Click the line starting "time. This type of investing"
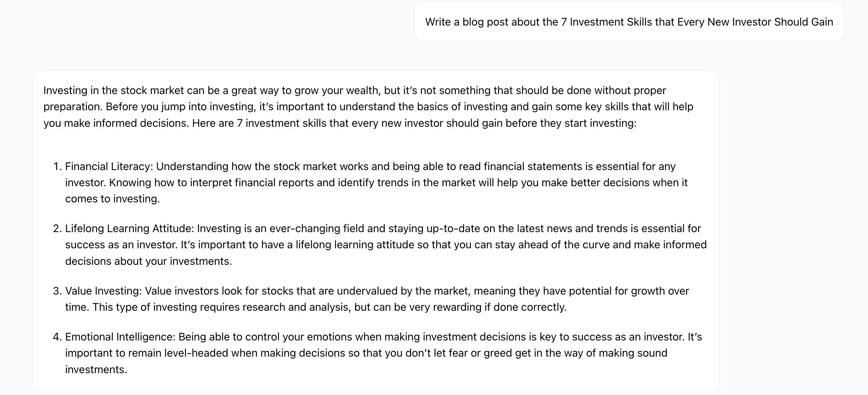Viewport: 868px width, 395px height. [x=316, y=307]
